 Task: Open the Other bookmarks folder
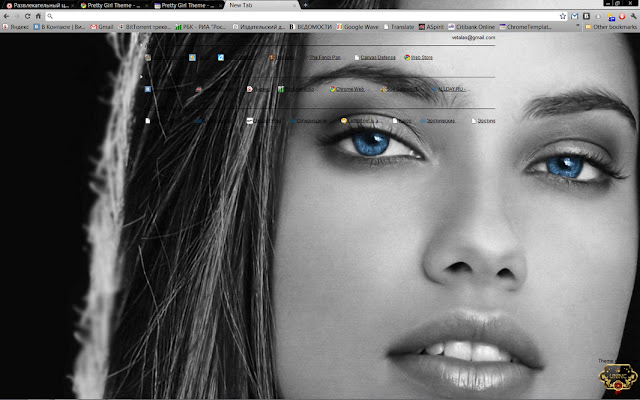pyautogui.click(x=611, y=27)
